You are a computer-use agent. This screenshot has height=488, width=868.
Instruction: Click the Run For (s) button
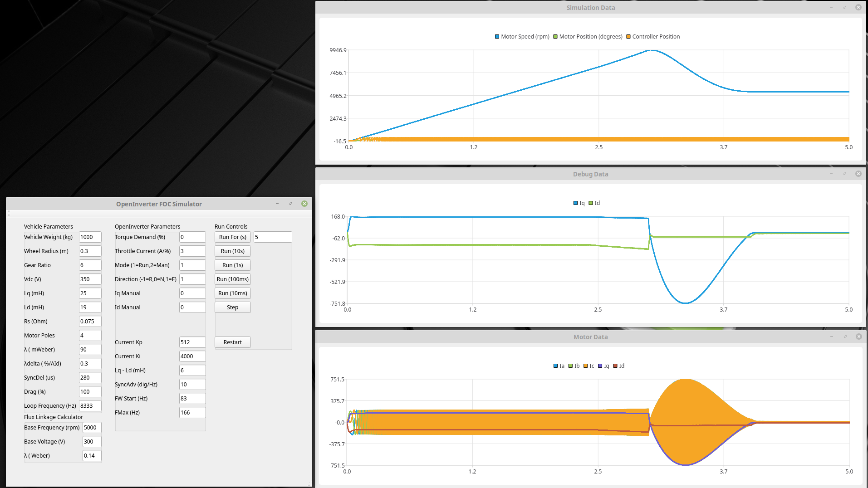232,237
